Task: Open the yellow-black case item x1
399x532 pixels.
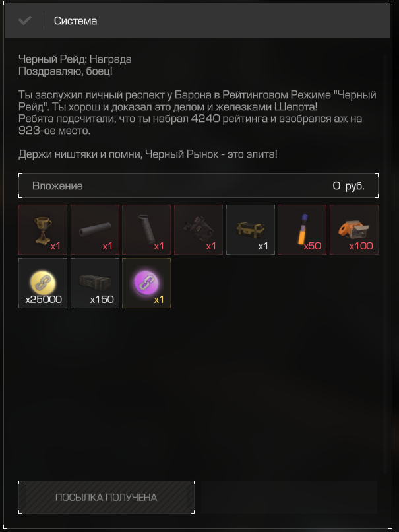Action: pos(251,229)
